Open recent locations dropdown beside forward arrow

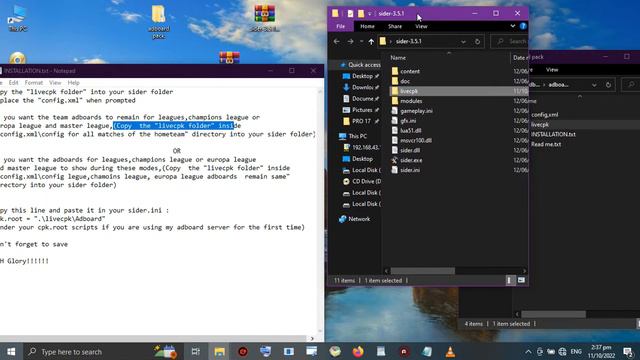(x=361, y=41)
